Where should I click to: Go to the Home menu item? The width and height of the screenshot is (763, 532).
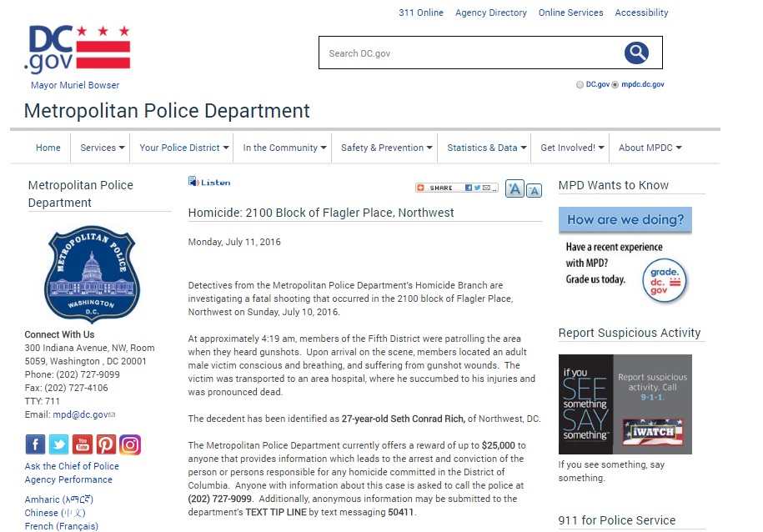pos(48,148)
